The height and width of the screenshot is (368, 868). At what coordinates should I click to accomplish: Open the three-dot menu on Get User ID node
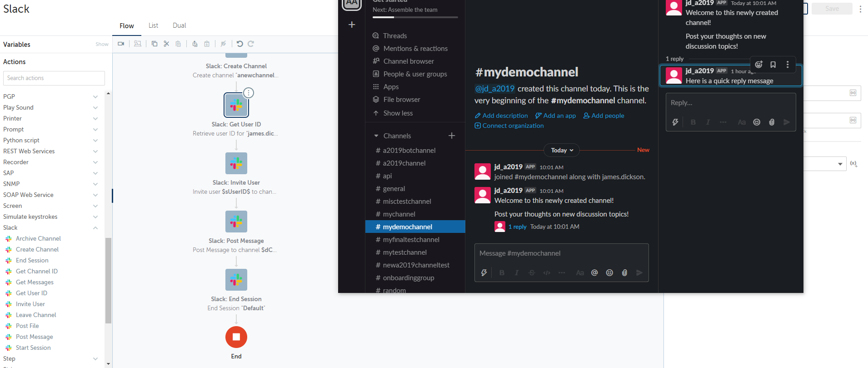[249, 93]
